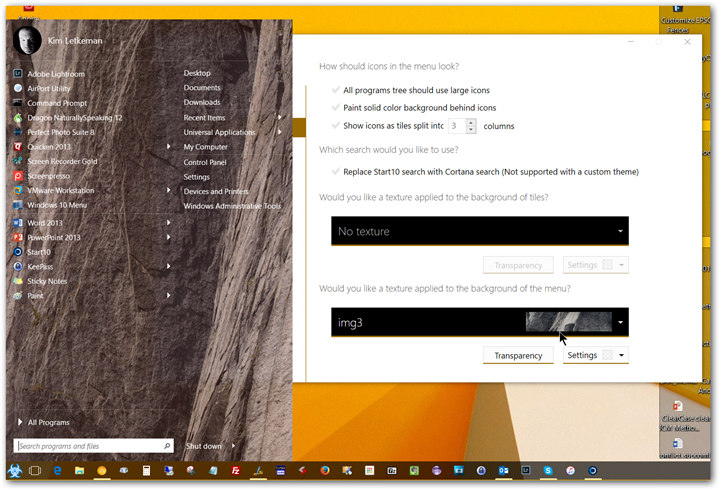This screenshot has height=490, width=720.
Task: Launch Screenpresso from the start menu
Action: point(48,176)
